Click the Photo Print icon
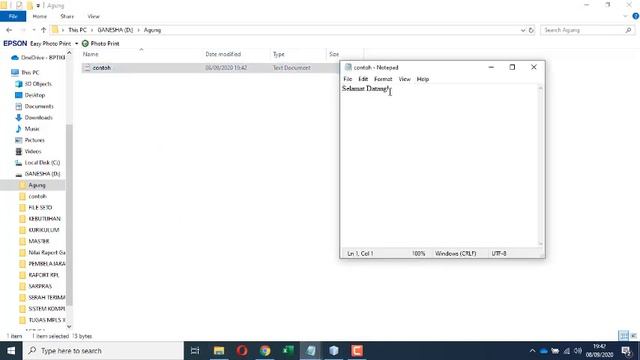 pos(85,43)
